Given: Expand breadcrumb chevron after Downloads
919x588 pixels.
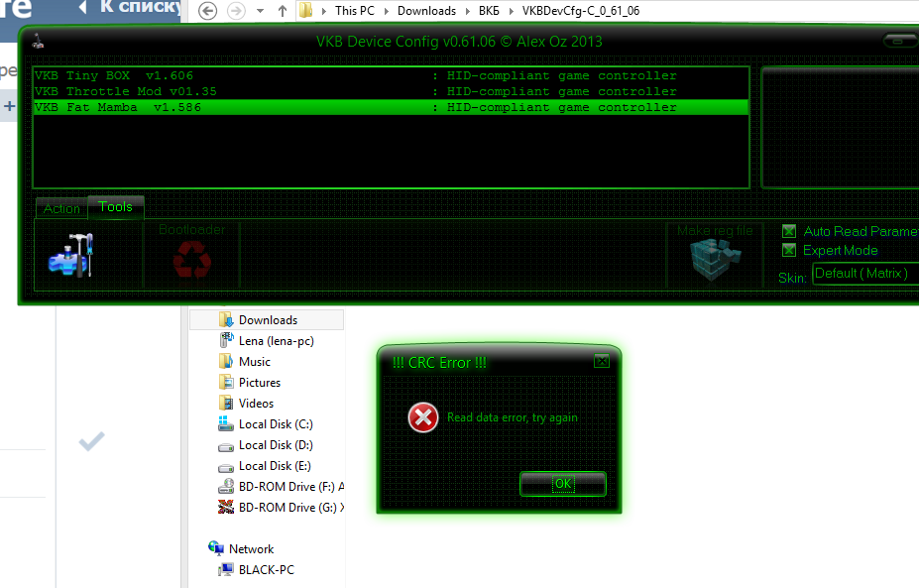Looking at the screenshot, I should click(468, 11).
